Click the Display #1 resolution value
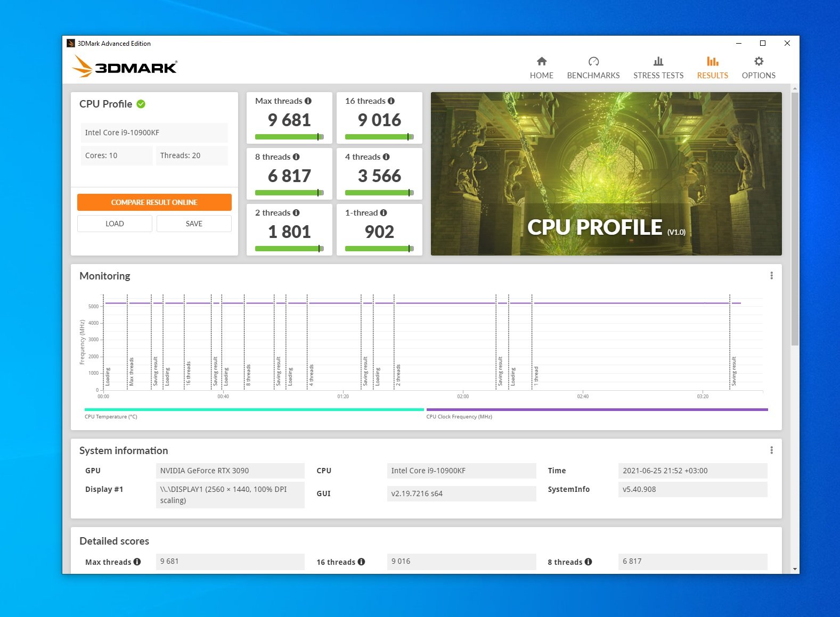Image resolution: width=840 pixels, height=617 pixels. pyautogui.click(x=230, y=495)
